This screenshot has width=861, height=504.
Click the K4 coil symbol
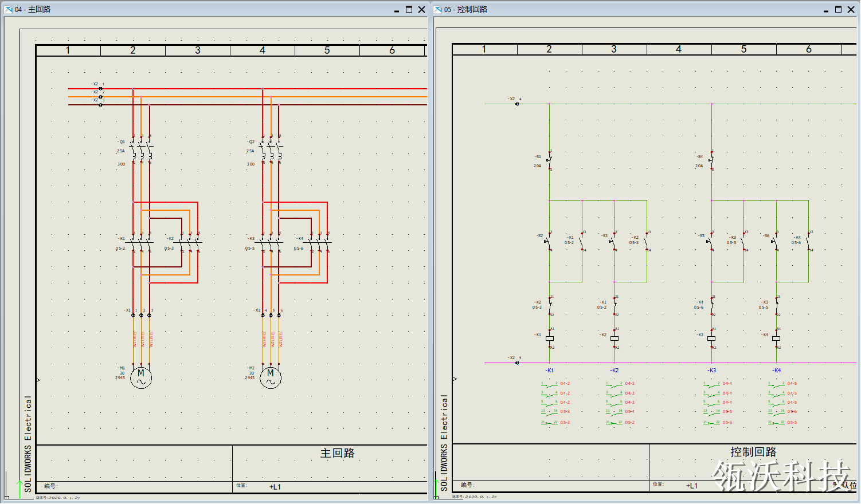(x=776, y=338)
